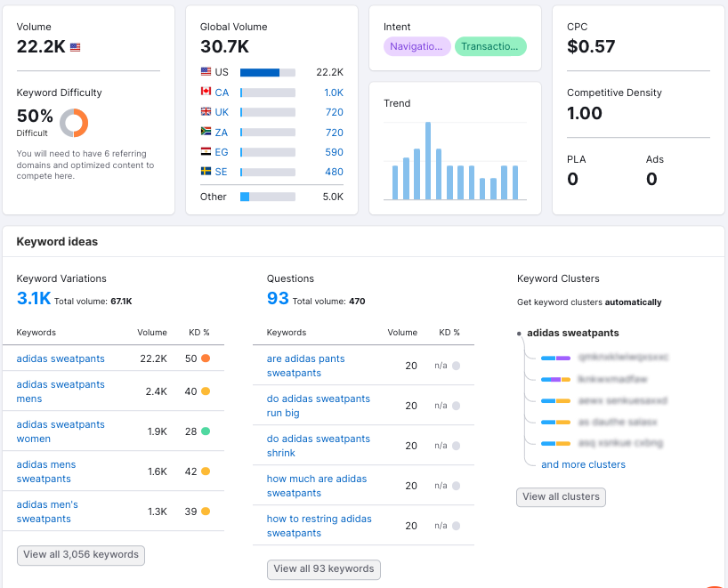
Task: Click the UK flag icon
Action: 206,112
